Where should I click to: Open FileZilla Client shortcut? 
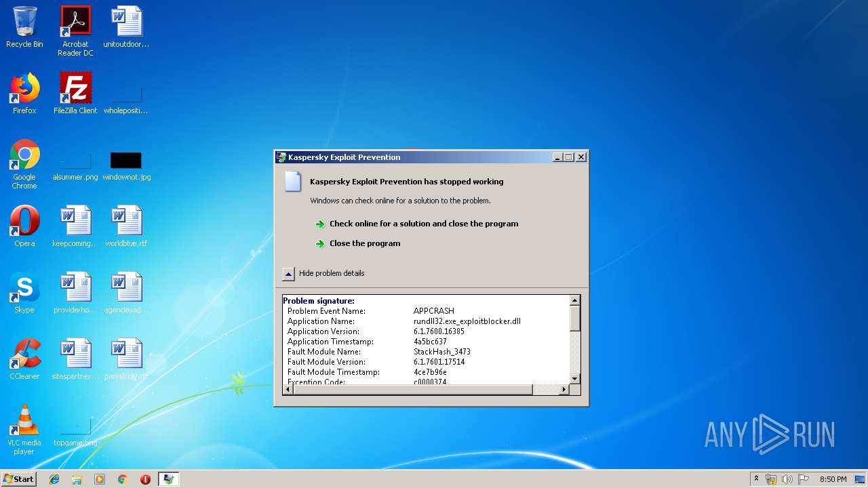point(75,94)
